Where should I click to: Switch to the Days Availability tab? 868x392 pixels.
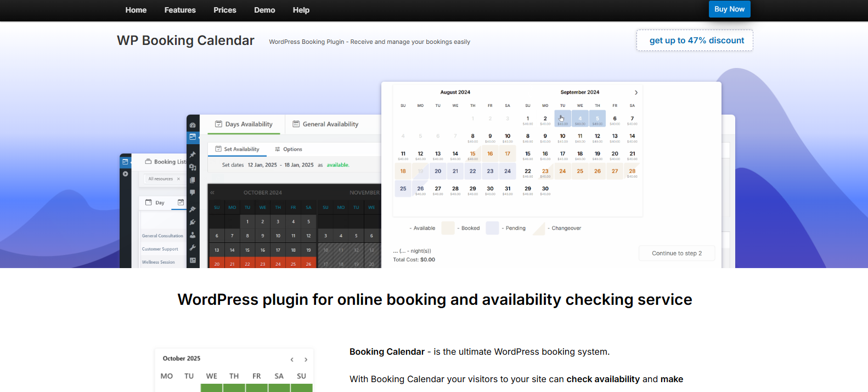pyautogui.click(x=244, y=124)
